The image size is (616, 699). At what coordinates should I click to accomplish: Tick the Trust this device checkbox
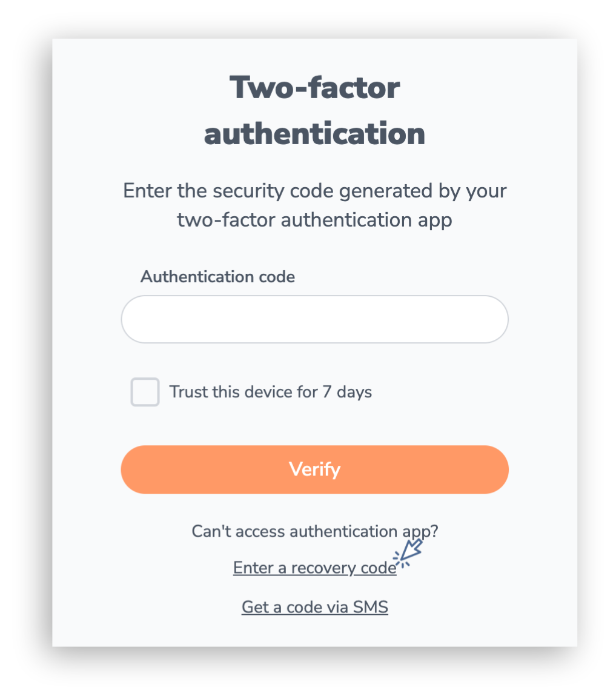(145, 392)
